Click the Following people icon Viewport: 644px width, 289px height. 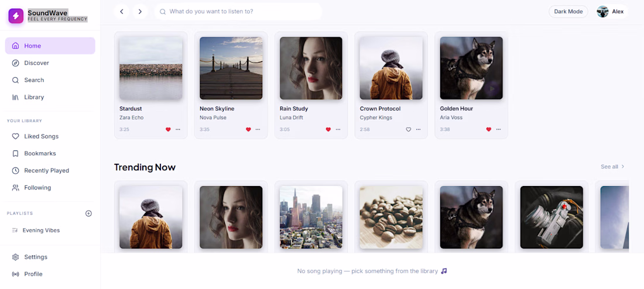[x=16, y=188]
